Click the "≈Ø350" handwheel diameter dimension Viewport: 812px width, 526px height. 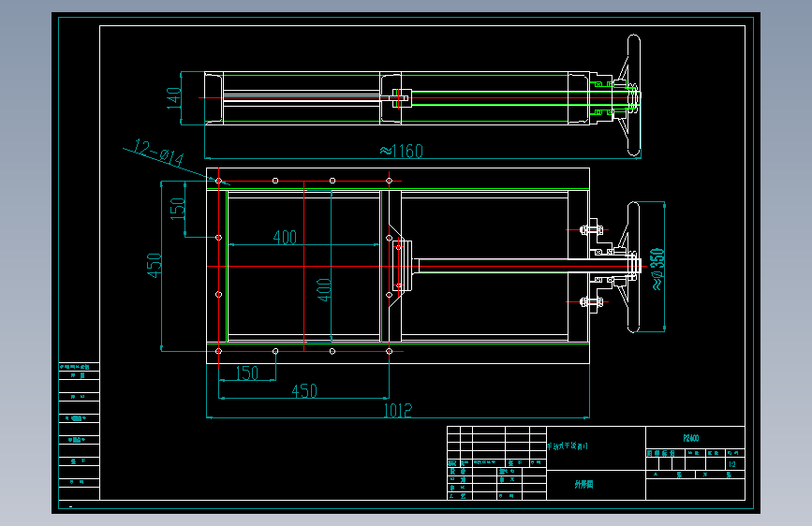pos(657,270)
